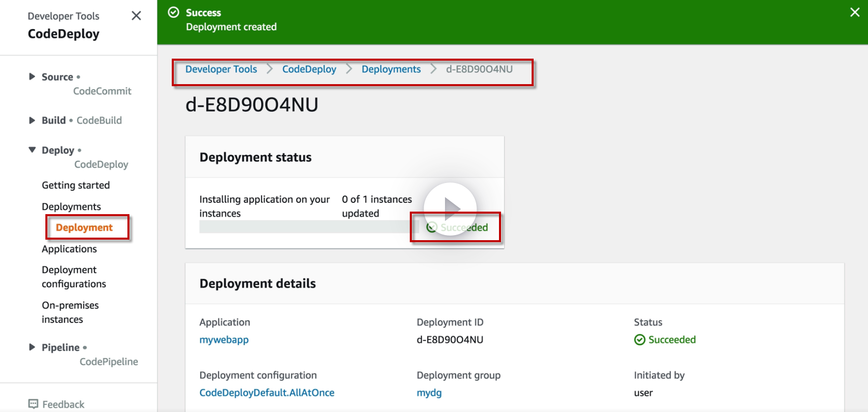
Task: Open the CodeDeployDefault.AllAtOnce configuration link
Action: point(267,393)
